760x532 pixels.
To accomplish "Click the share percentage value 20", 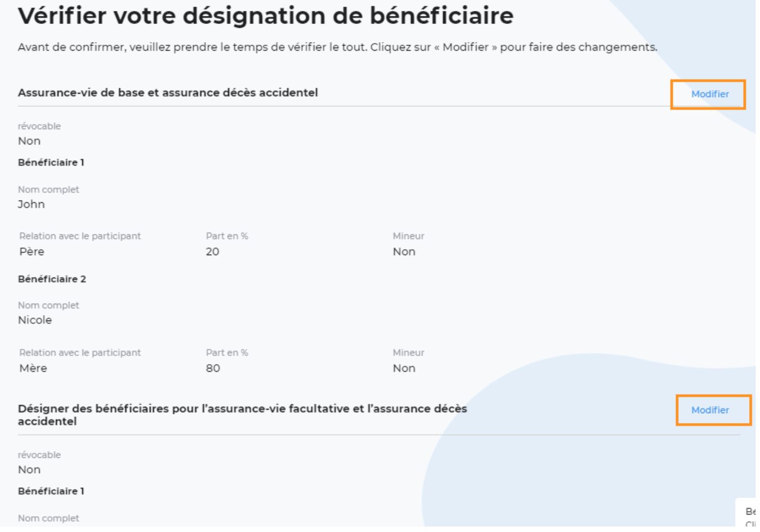I will [213, 253].
